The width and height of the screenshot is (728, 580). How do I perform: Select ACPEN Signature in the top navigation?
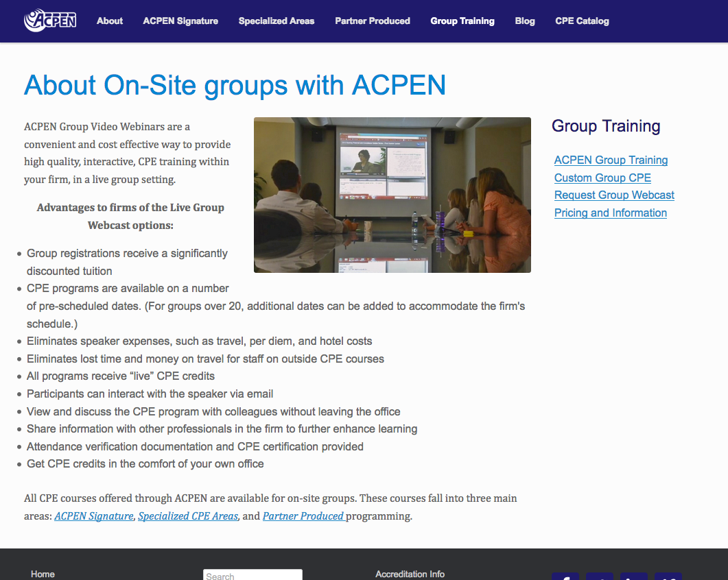[180, 21]
